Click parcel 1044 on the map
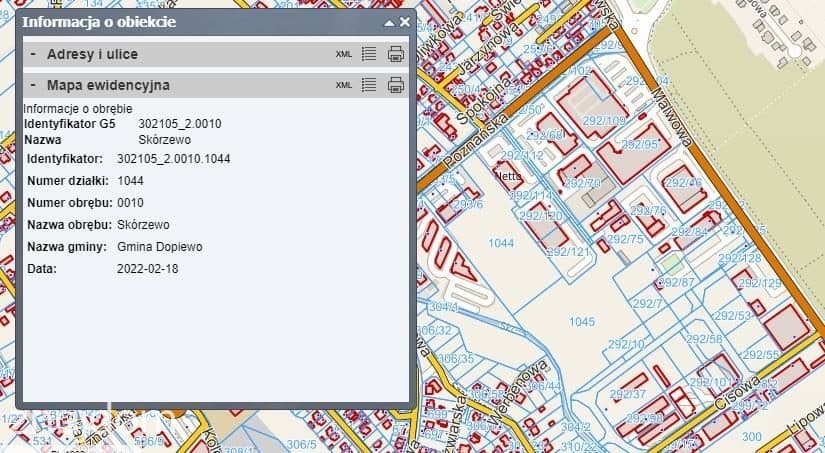 pos(501,243)
